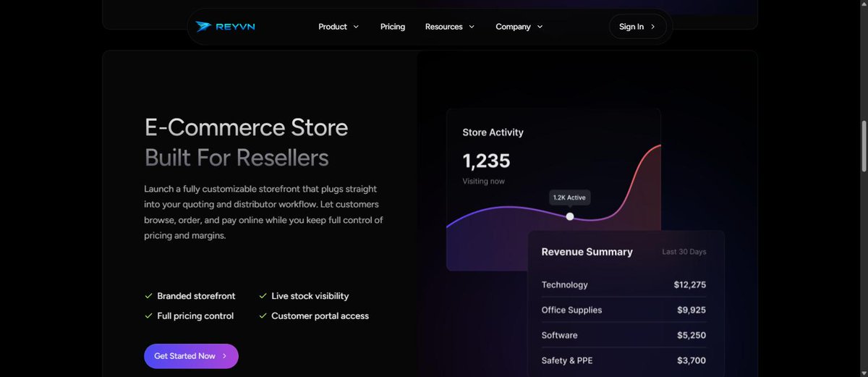Image resolution: width=868 pixels, height=377 pixels.
Task: Click the 1.2K Active tooltip
Action: tap(569, 198)
